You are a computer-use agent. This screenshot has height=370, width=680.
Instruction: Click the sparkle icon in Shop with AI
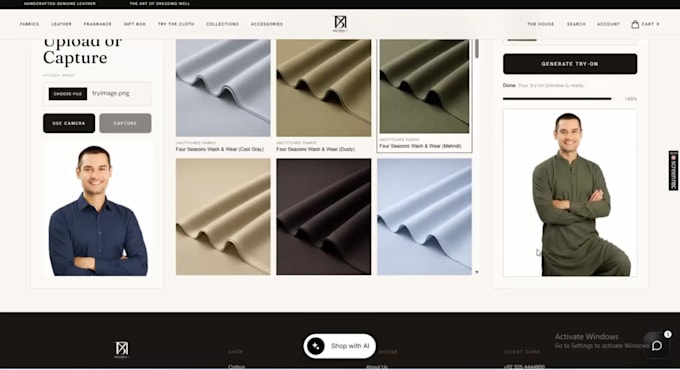[x=316, y=346]
